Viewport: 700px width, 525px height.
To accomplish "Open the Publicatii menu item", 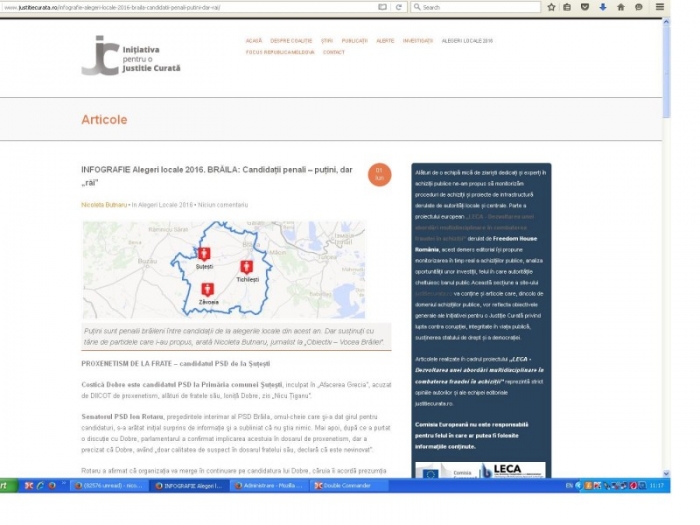I will [x=355, y=41].
